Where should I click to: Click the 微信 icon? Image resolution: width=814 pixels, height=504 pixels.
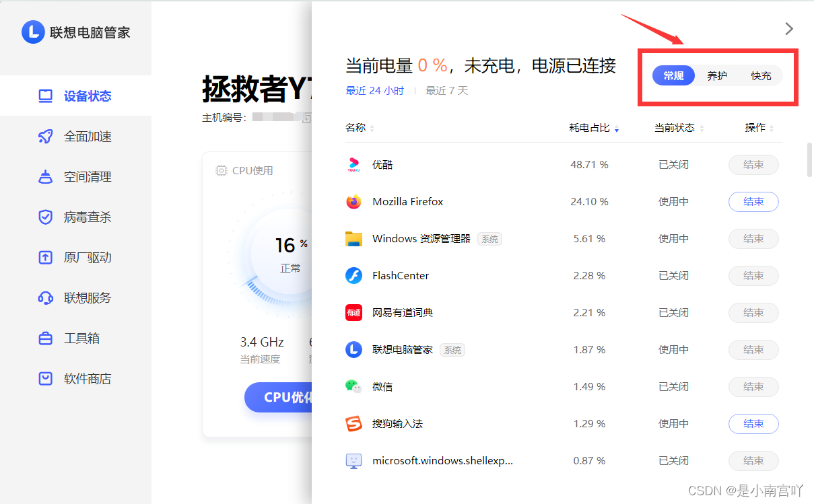click(353, 387)
